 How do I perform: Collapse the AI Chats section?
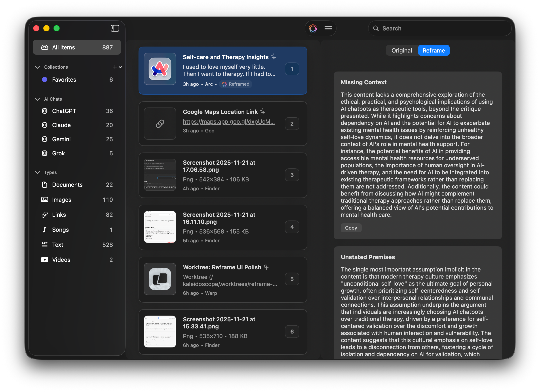[x=37, y=99]
